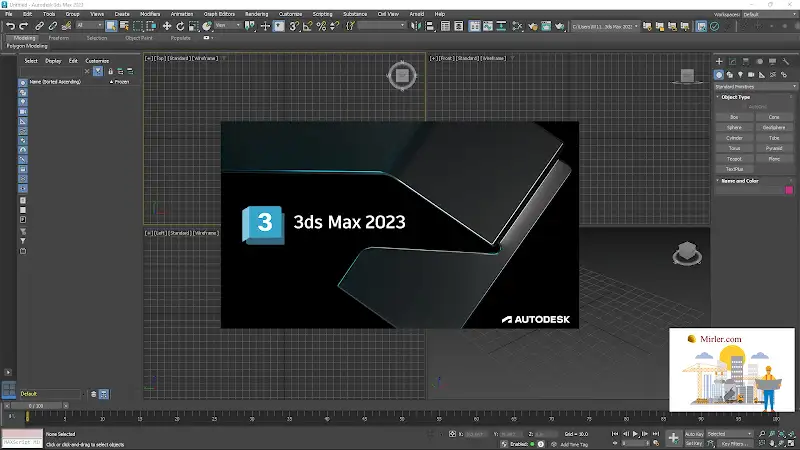Click the Auto Key button
Viewport: 800px width, 450px height.
click(694, 434)
